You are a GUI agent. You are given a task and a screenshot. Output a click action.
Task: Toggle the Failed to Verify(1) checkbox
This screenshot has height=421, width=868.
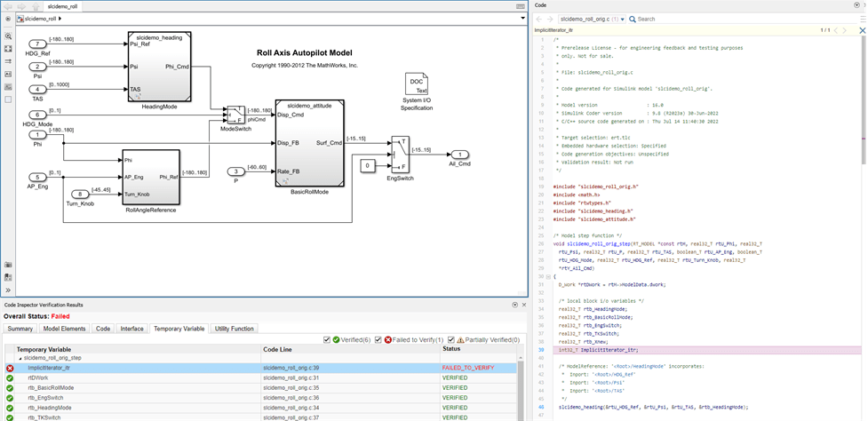pos(378,339)
